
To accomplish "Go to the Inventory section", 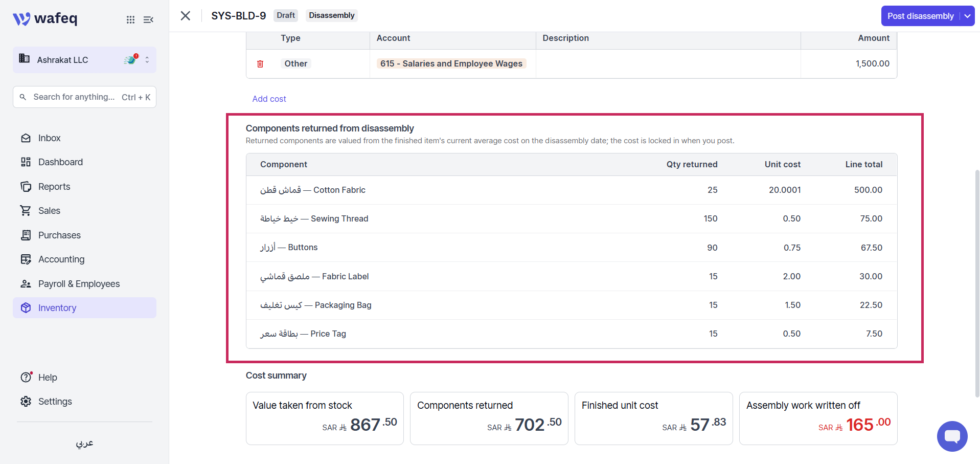I will tap(84, 308).
